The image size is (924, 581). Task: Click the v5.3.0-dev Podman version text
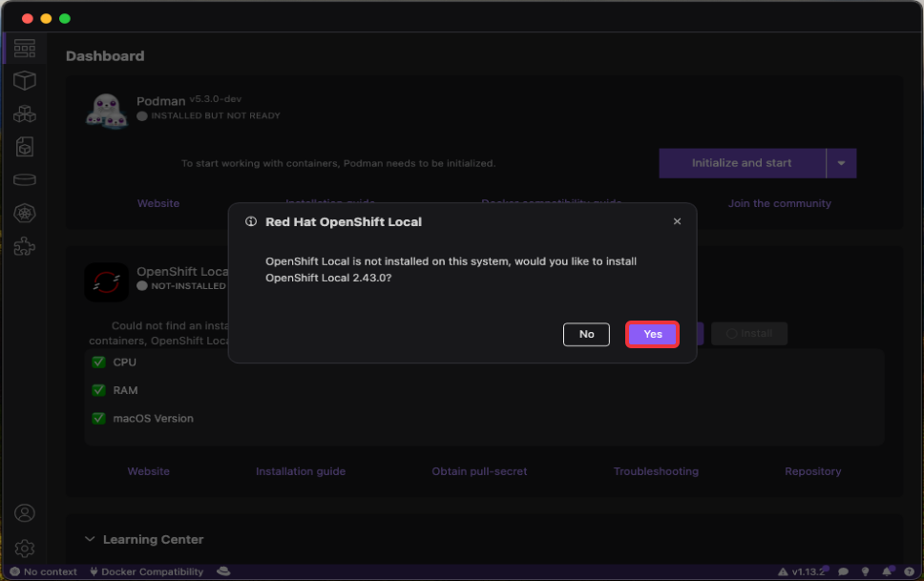point(216,99)
